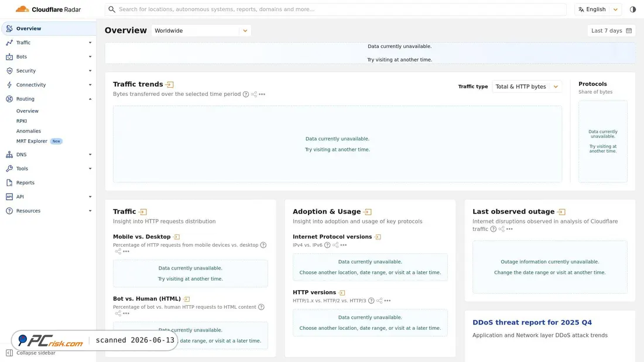Open the Adoption & Usage link icon
This screenshot has height=362, width=644.
pos(368,212)
